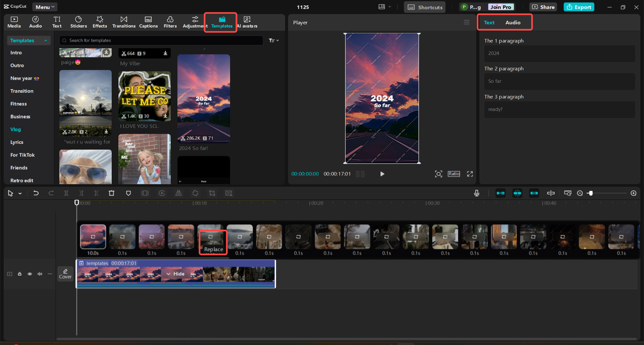
Task: Select the New year category
Action: (25, 78)
